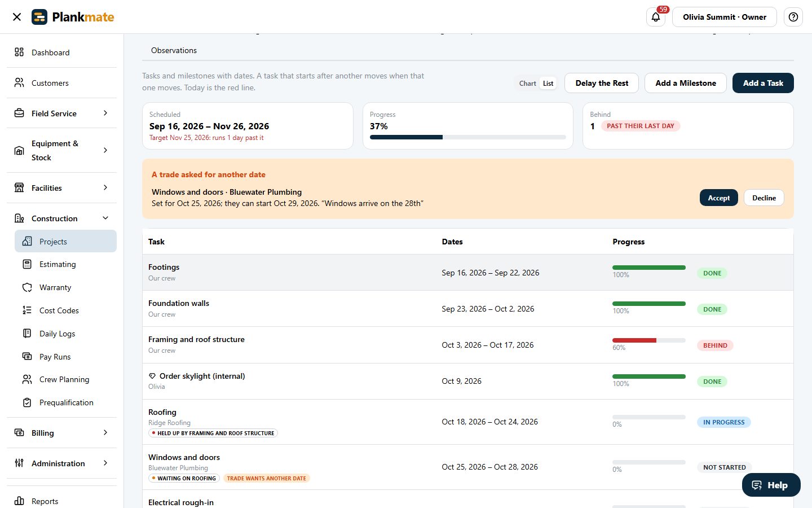Expand the Administration section chevron
The width and height of the screenshot is (812, 508).
105,463
